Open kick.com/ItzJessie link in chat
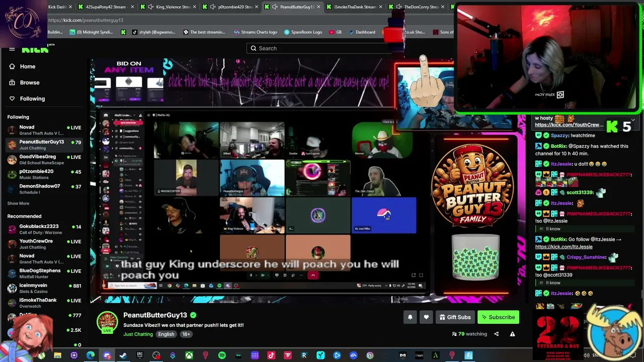Screen dimensions: 644x362 pyautogui.click(x=564, y=247)
